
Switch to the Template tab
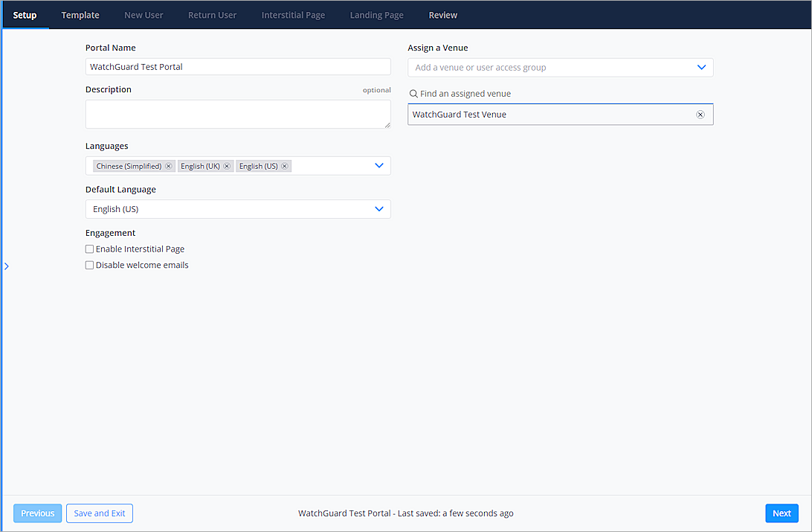point(80,15)
